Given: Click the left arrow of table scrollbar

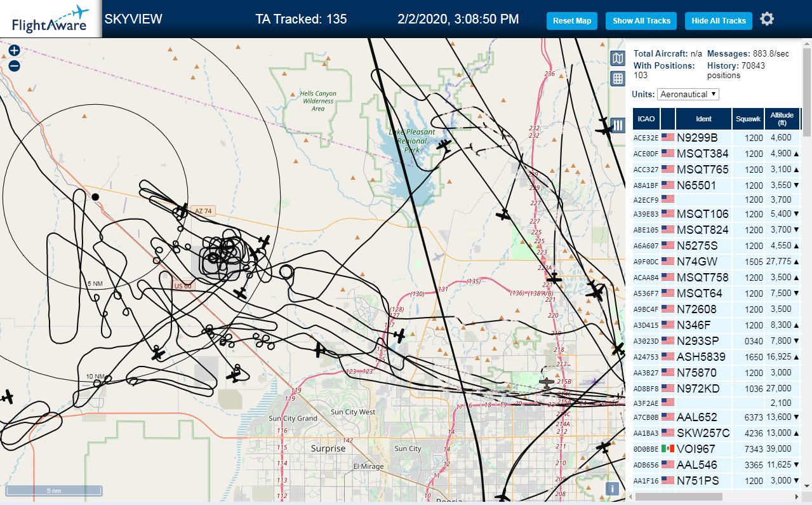Looking at the screenshot, I should point(629,496).
